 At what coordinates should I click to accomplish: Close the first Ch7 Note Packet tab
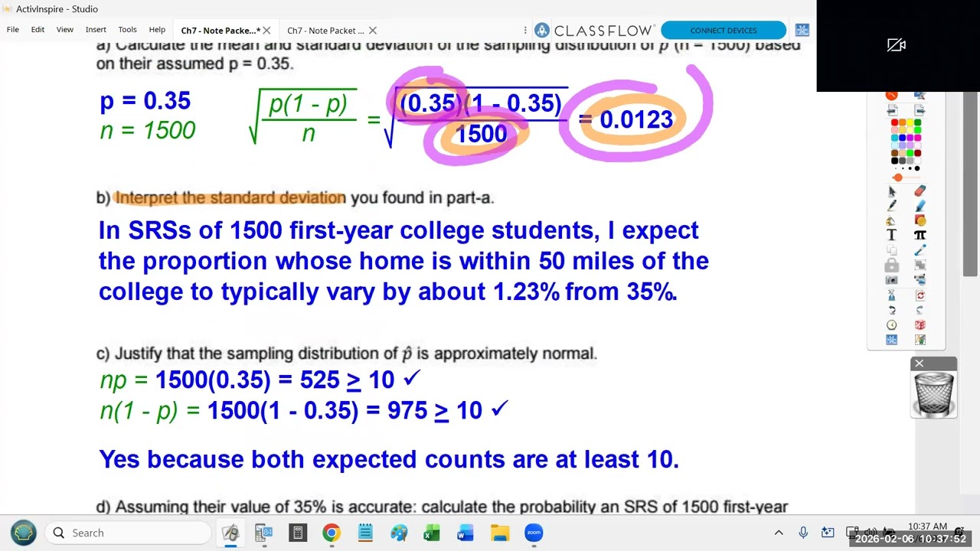pos(266,31)
